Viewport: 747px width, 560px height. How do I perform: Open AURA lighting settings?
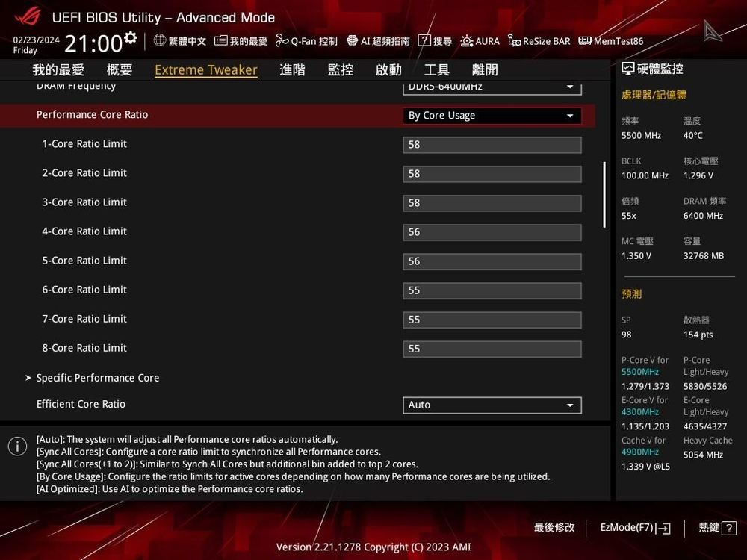pyautogui.click(x=480, y=41)
